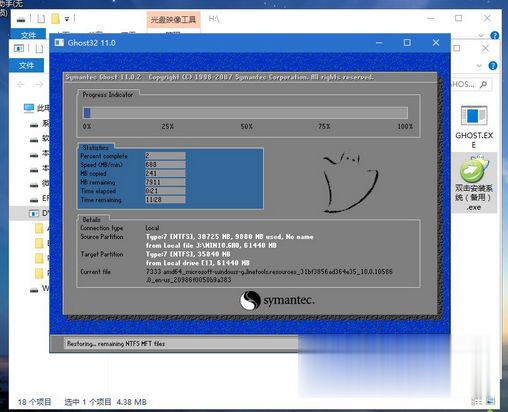The height and width of the screenshot is (412, 508).
Task: Open quick access toolbar dropdown arrow
Action: (x=67, y=19)
